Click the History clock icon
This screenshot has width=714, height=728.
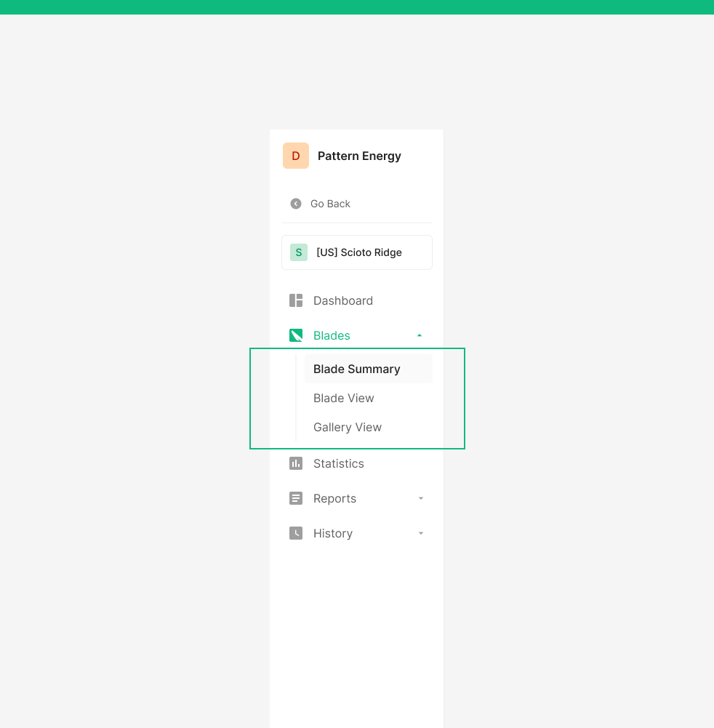click(x=296, y=533)
